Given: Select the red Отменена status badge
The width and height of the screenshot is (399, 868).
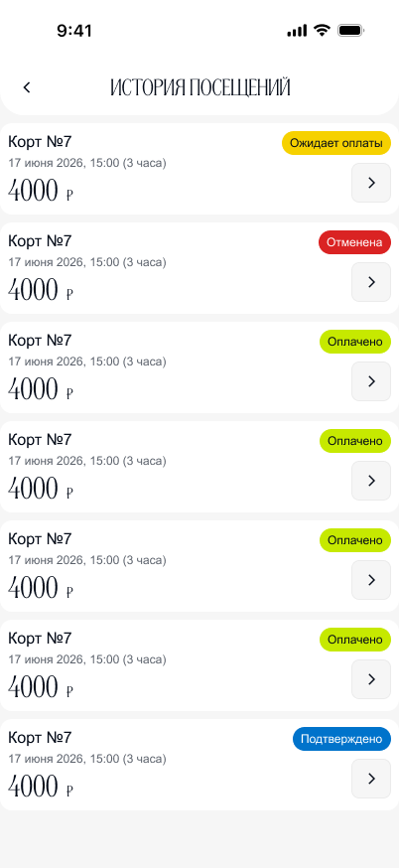Looking at the screenshot, I should pos(354,242).
